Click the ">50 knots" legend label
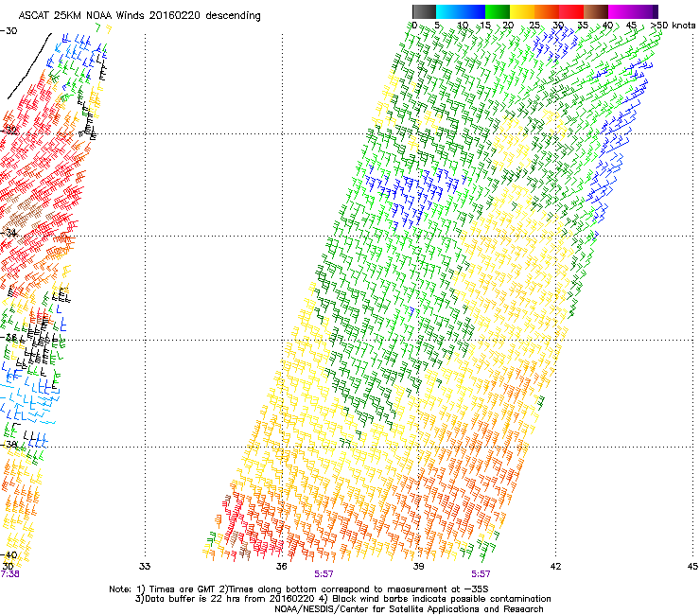700x615 pixels. [673, 26]
